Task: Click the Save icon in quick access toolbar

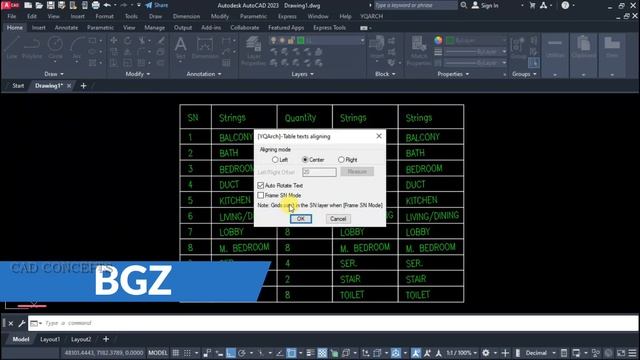Action: click(51, 5)
